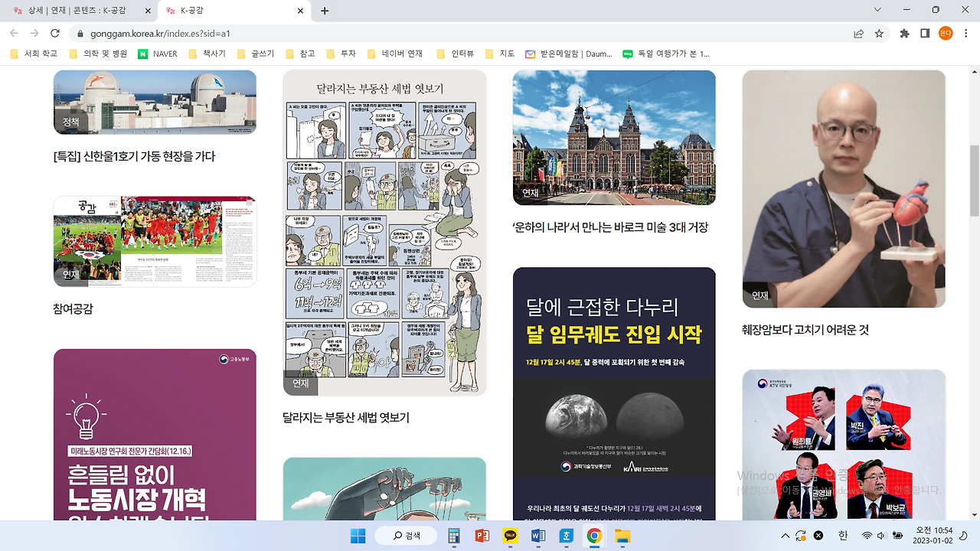
Task: Open the Chrome Extensions puzzle icon
Action: tap(904, 34)
